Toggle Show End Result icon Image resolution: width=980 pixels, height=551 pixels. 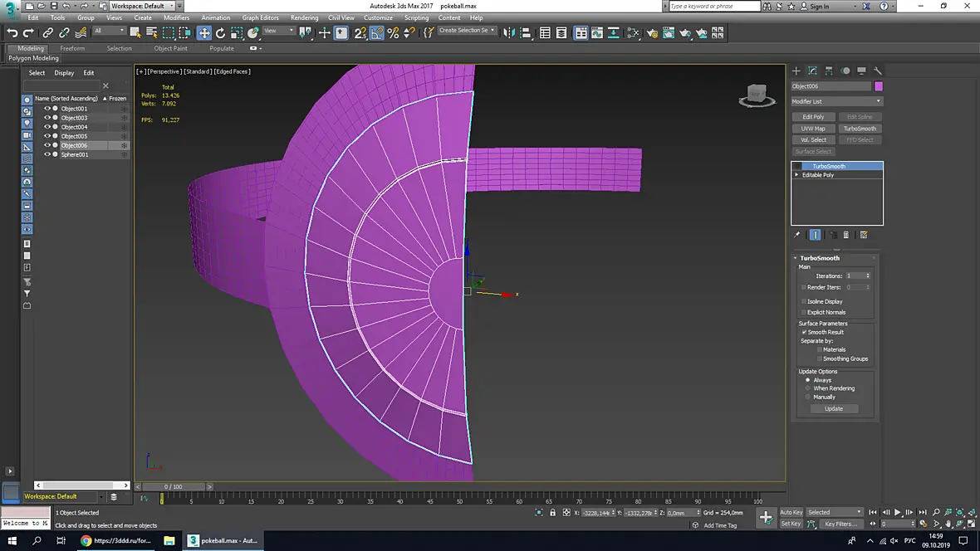pos(815,235)
